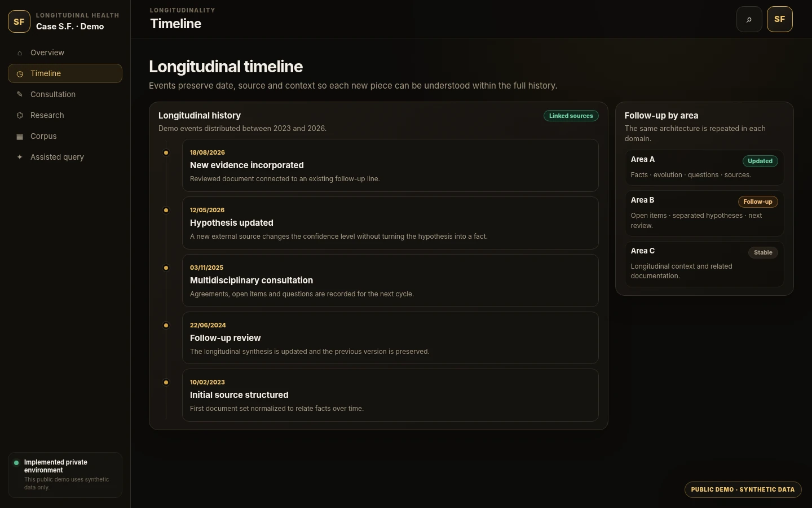Select Assisted query in the sidebar
The image size is (812, 508).
(x=65, y=157)
